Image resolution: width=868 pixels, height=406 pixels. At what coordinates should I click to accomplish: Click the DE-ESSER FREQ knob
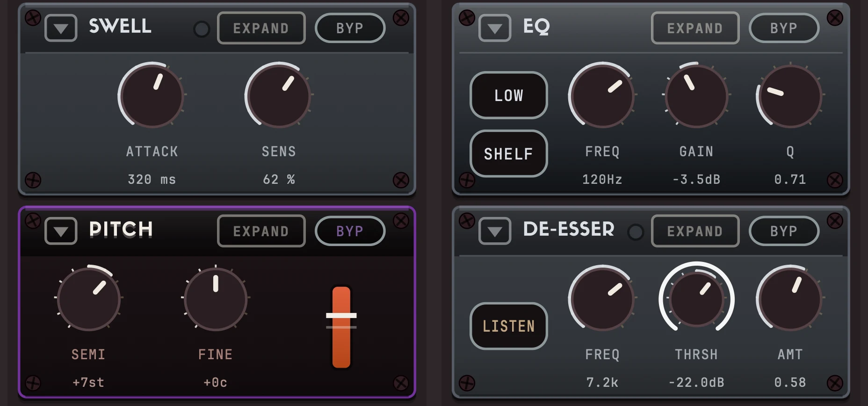point(602,298)
